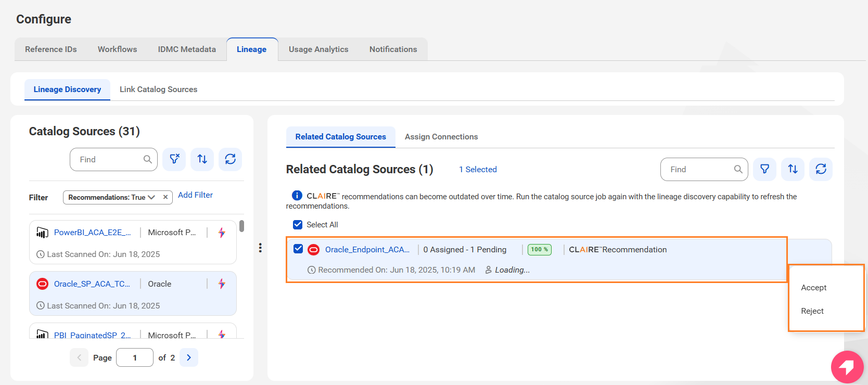This screenshot has width=868, height=385.
Task: Click the search magnifier in Catalog Sources Find
Action: point(148,160)
